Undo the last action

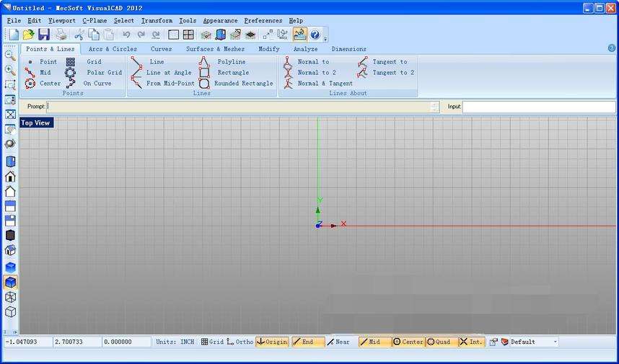click(x=126, y=35)
